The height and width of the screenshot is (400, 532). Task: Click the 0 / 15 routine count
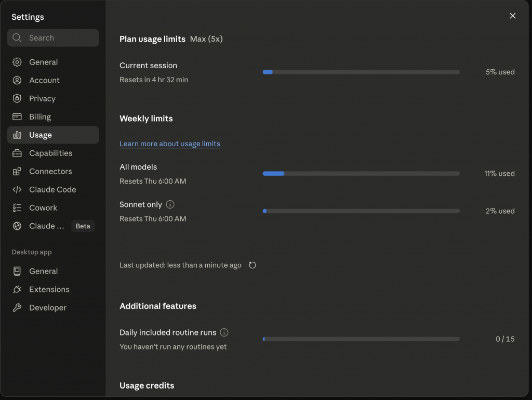[x=505, y=339]
